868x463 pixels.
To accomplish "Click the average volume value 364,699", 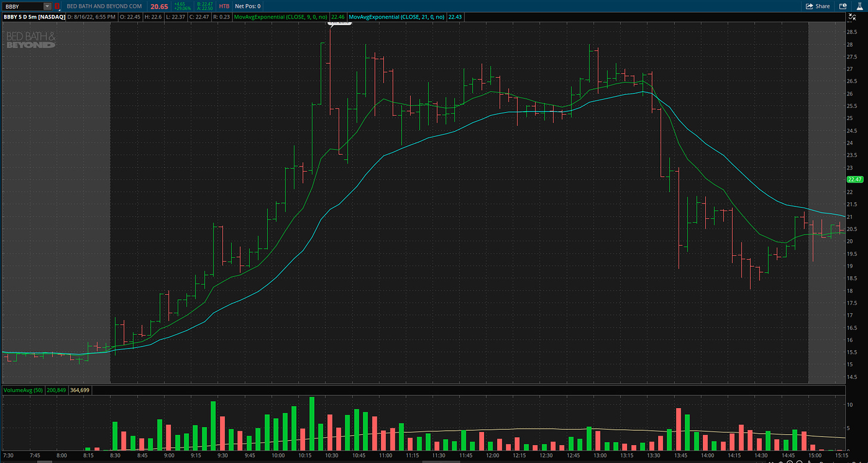I will coord(80,390).
